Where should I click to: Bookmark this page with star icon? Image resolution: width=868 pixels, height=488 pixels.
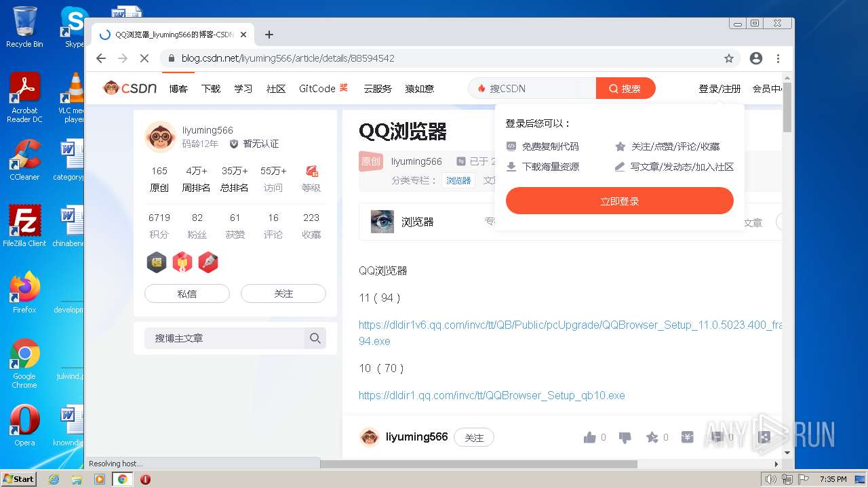coord(729,58)
